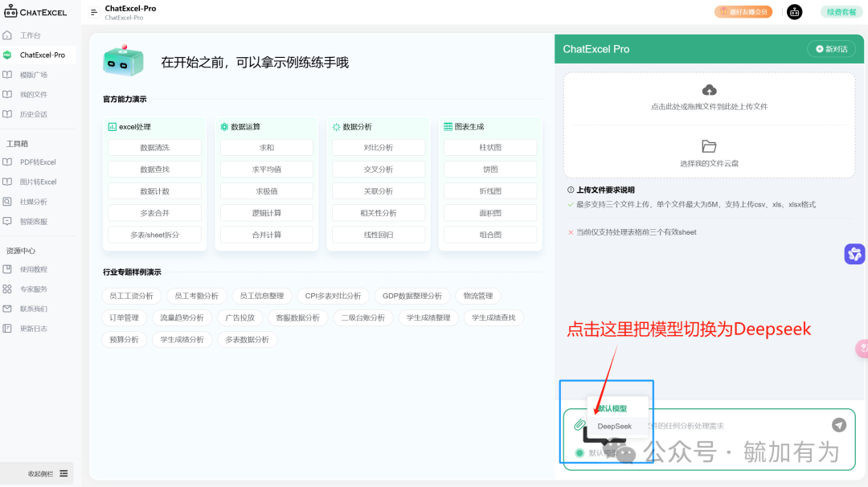Click the 求平均值 example
The height and width of the screenshot is (487, 868).
click(x=267, y=170)
